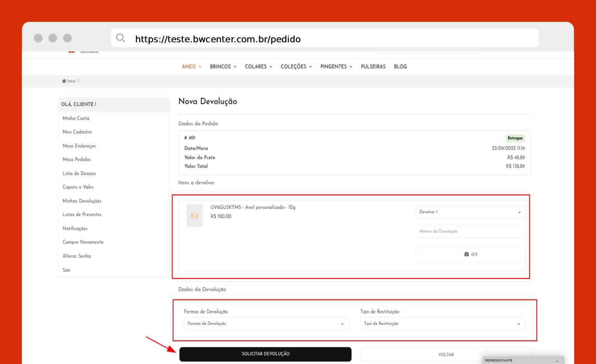Image resolution: width=596 pixels, height=364 pixels.
Task: Open the Coleções menu
Action: pos(296,67)
